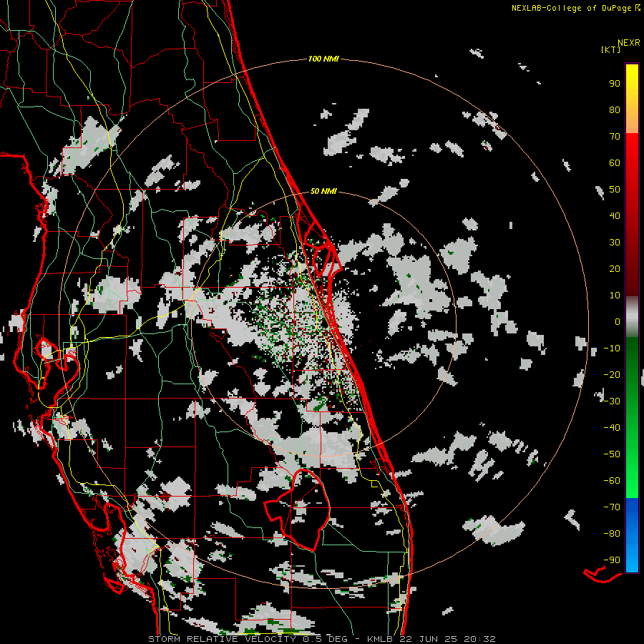
Task: Click the "-30" scale value
Action: [x=612, y=401]
